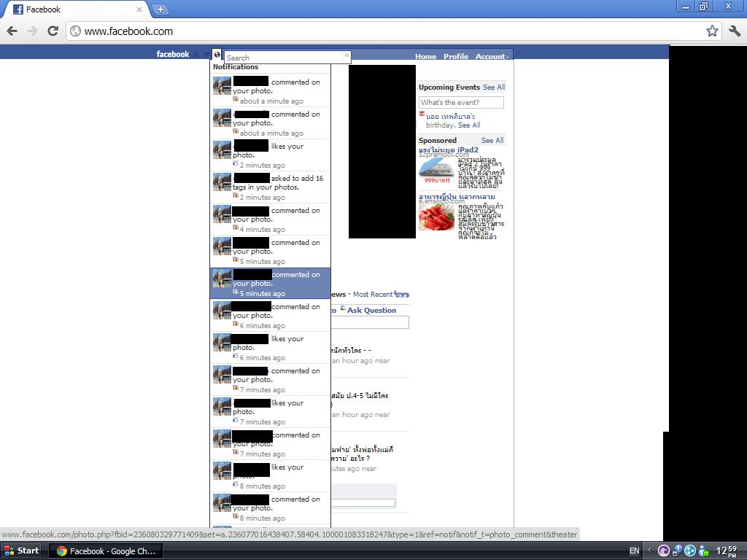Open the 'likes your photo' notification, 8 minutes ago
The height and width of the screenshot is (560, 747).
coord(270,476)
